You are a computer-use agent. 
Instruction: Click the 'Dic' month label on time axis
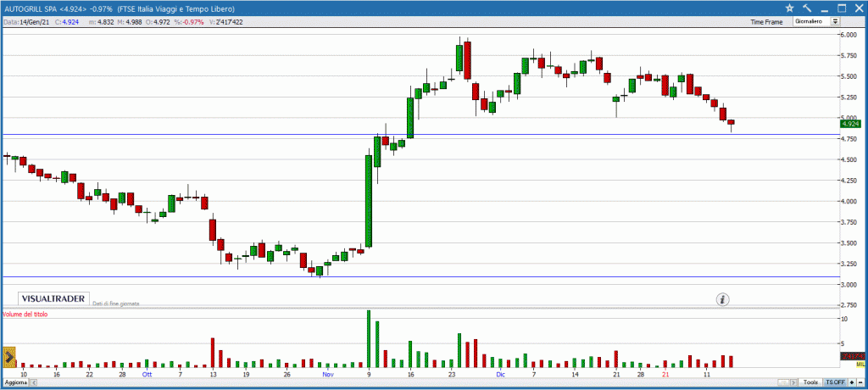click(500, 375)
